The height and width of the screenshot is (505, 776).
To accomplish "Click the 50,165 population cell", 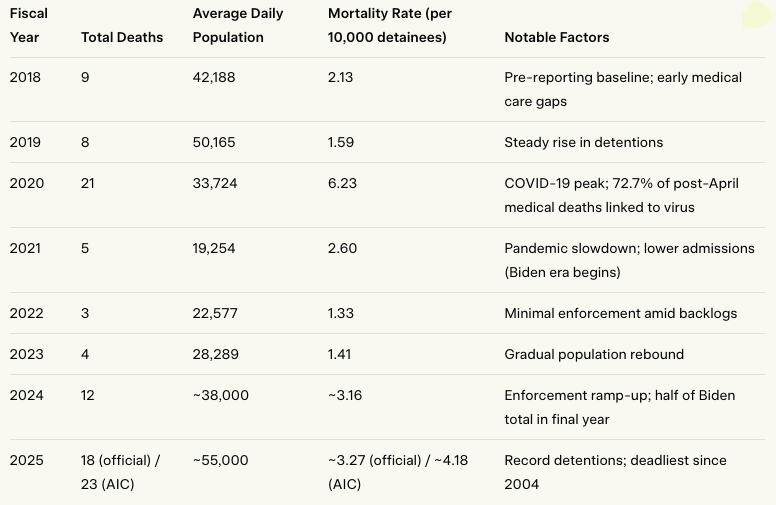I will 214,142.
